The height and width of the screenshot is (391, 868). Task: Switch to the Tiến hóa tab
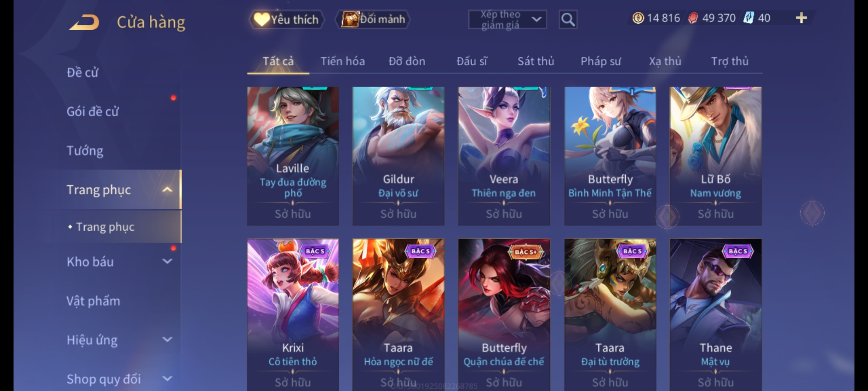(342, 61)
